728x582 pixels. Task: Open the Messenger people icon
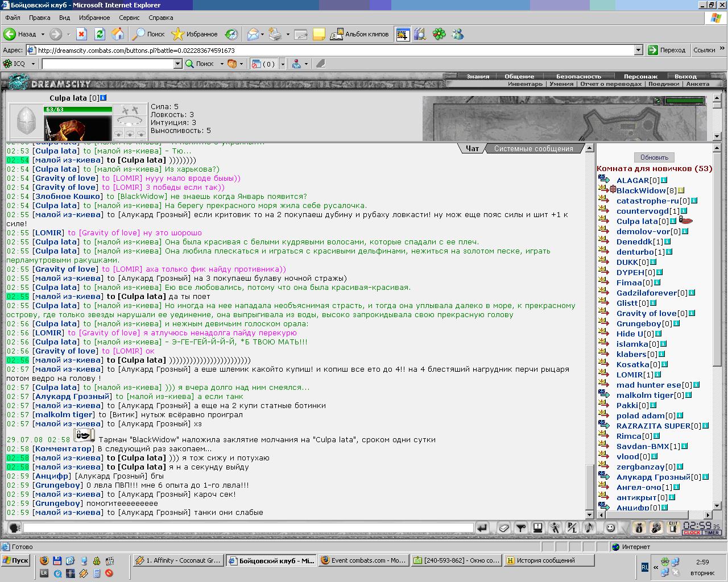[457, 34]
